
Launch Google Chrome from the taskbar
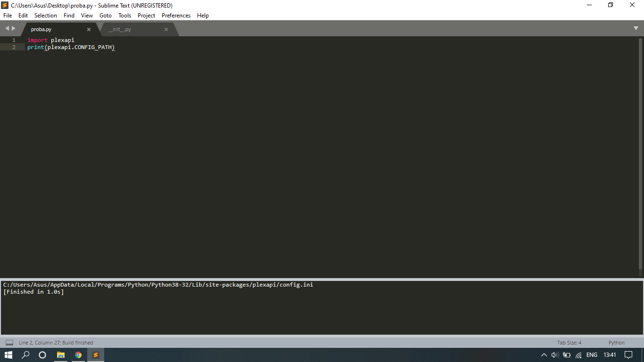pyautogui.click(x=78, y=354)
